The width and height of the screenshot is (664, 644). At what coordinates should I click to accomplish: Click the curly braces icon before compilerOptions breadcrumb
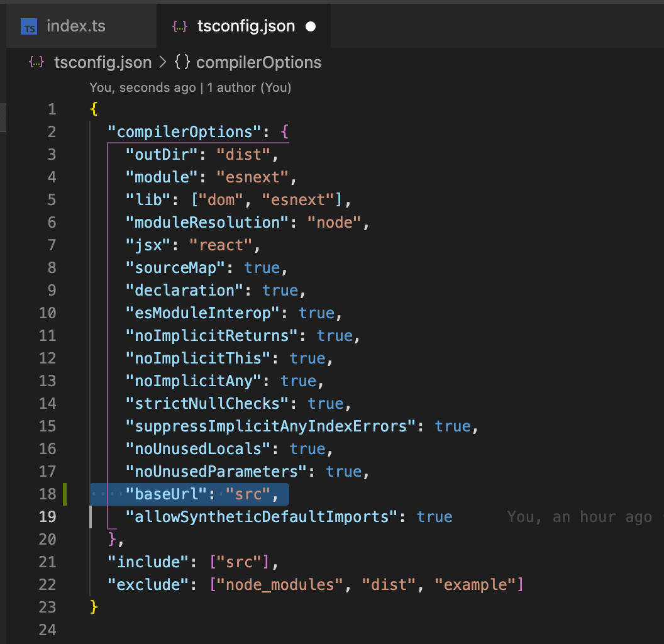(182, 62)
